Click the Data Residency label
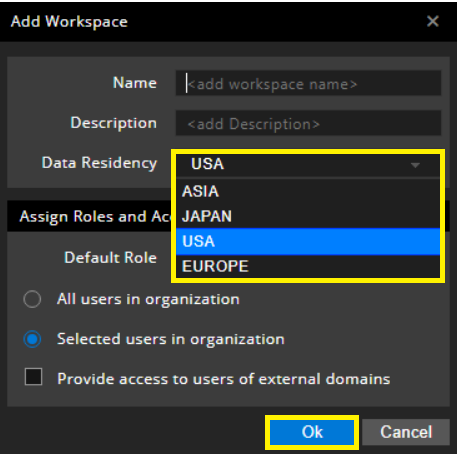This screenshot has height=454, width=457. [99, 163]
